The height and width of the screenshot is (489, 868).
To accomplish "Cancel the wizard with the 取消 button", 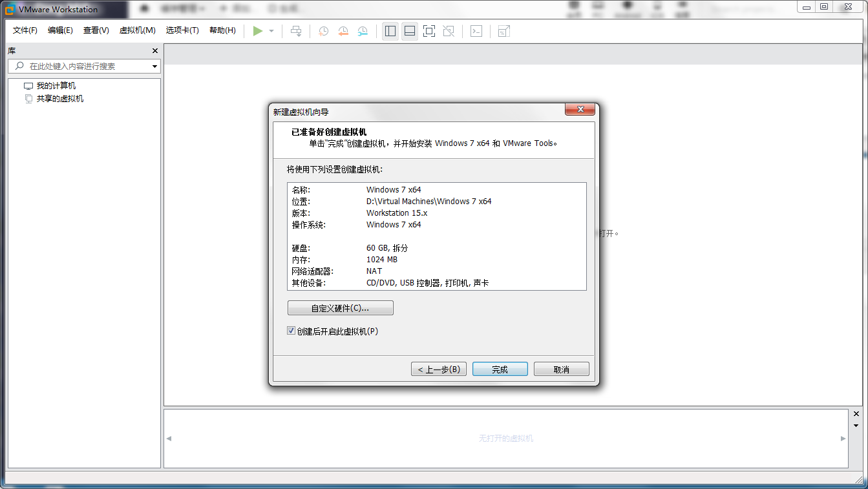I will pyautogui.click(x=562, y=369).
